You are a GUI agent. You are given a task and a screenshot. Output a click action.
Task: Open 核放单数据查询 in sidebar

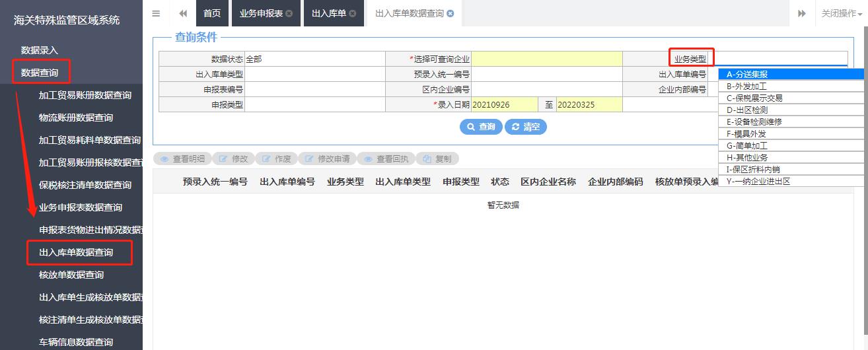[71, 275]
